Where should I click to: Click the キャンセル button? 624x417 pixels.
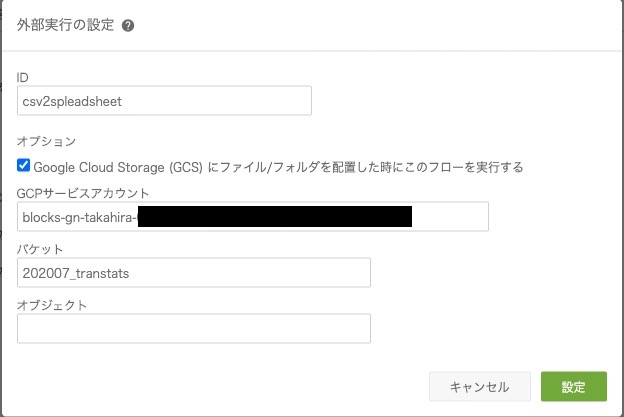click(480, 386)
